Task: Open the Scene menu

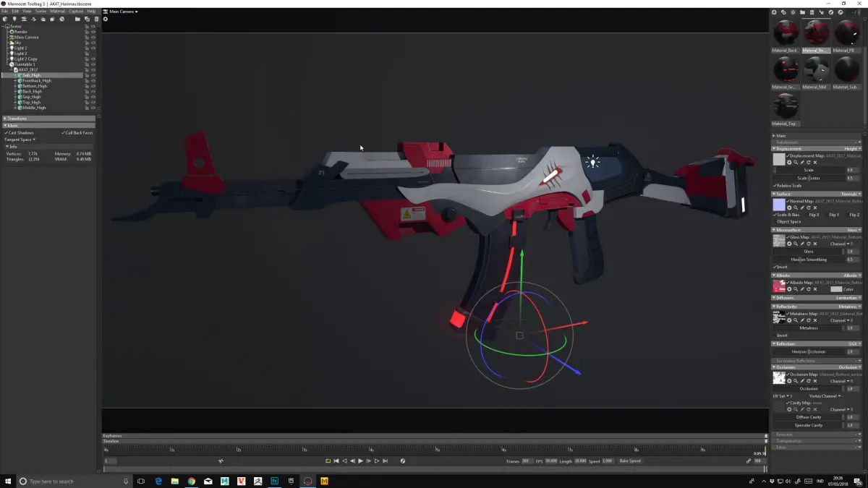Action: pyautogui.click(x=41, y=12)
